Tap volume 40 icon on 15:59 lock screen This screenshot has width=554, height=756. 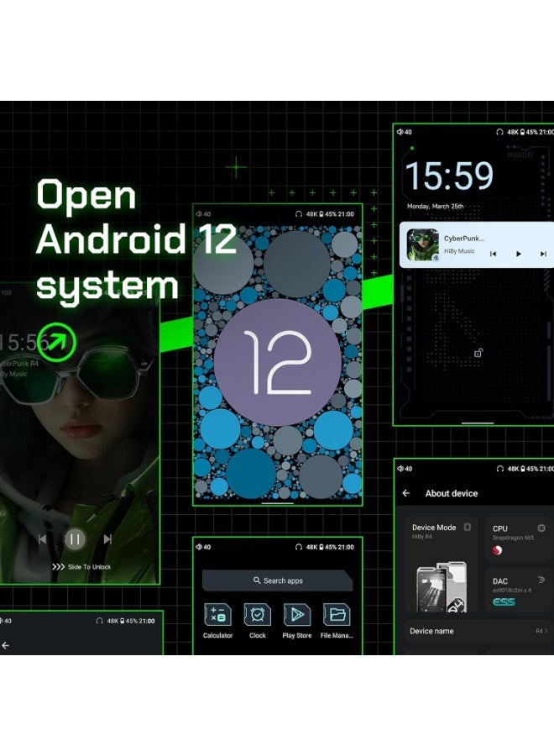(405, 132)
